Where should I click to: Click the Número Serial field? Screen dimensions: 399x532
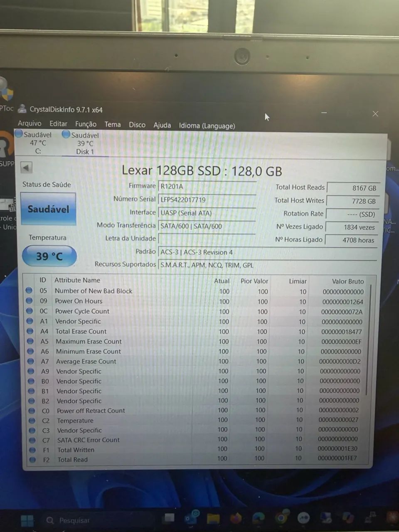207,199
